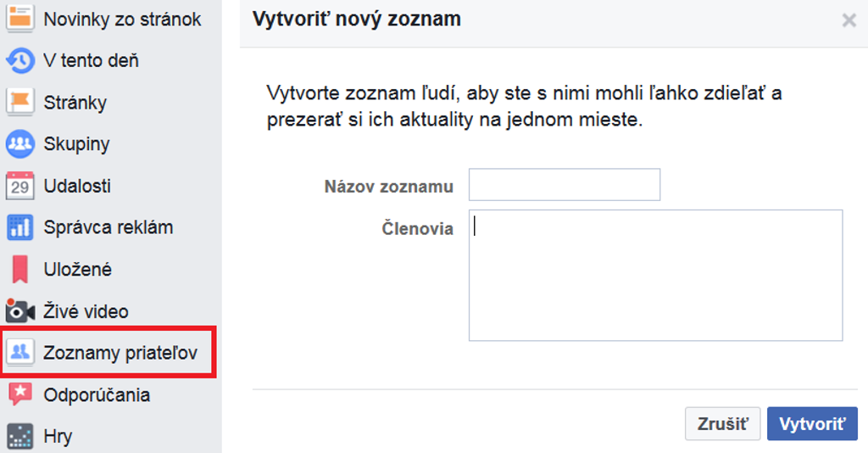Open the Odporúčania star icon
This screenshot has height=453, width=868.
(x=19, y=394)
